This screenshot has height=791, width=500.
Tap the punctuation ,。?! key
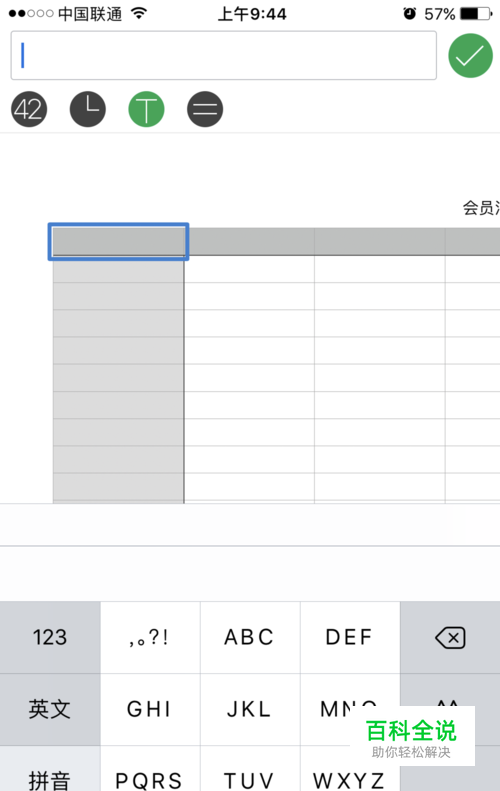click(x=150, y=638)
